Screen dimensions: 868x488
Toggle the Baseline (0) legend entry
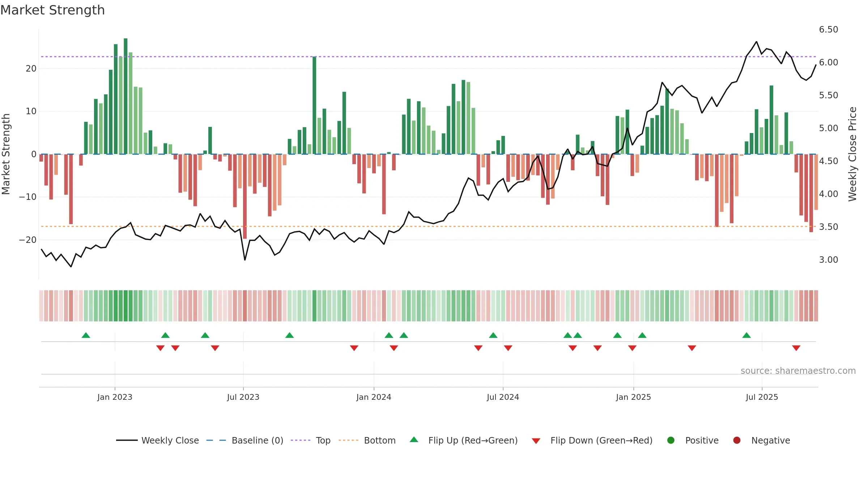(x=245, y=440)
